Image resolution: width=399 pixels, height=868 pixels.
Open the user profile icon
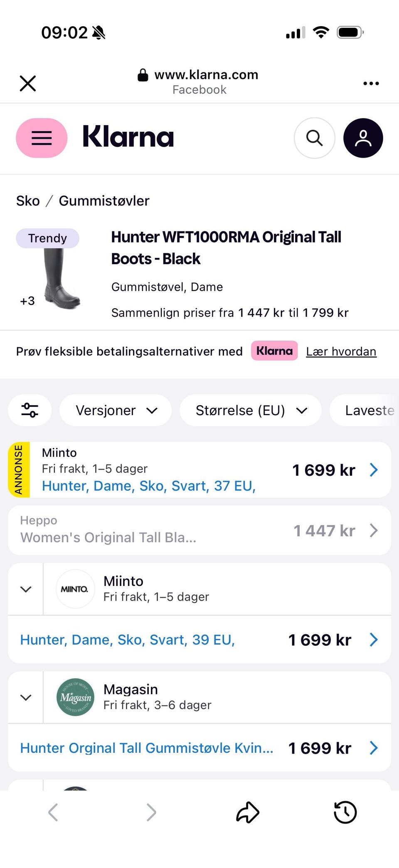(363, 138)
